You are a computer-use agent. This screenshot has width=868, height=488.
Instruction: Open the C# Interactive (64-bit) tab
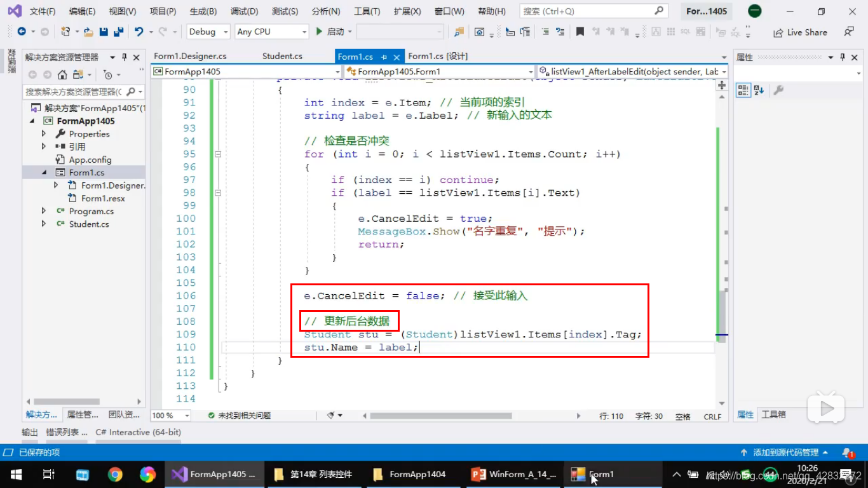pos(139,432)
